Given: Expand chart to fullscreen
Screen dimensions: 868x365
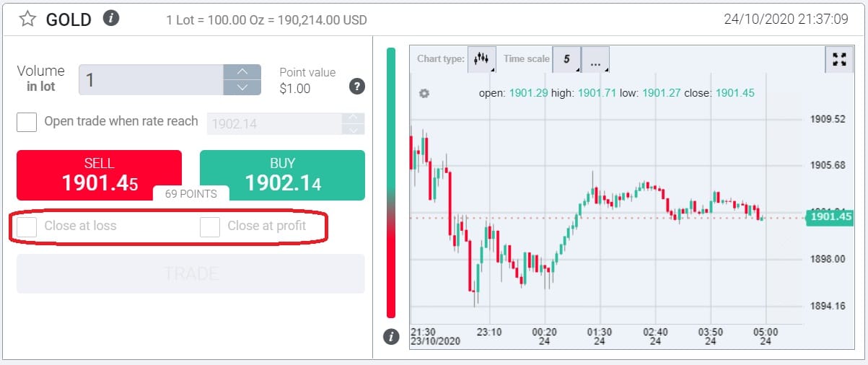Looking at the screenshot, I should tap(838, 60).
